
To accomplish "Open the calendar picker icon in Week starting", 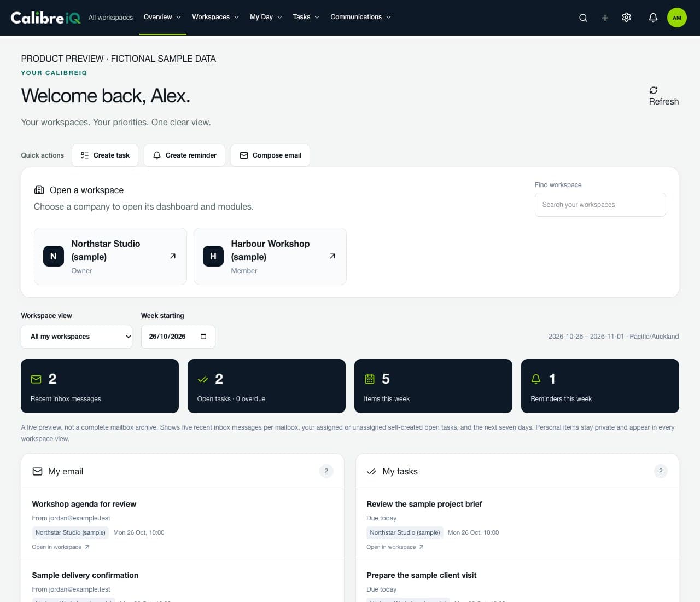I will click(203, 337).
